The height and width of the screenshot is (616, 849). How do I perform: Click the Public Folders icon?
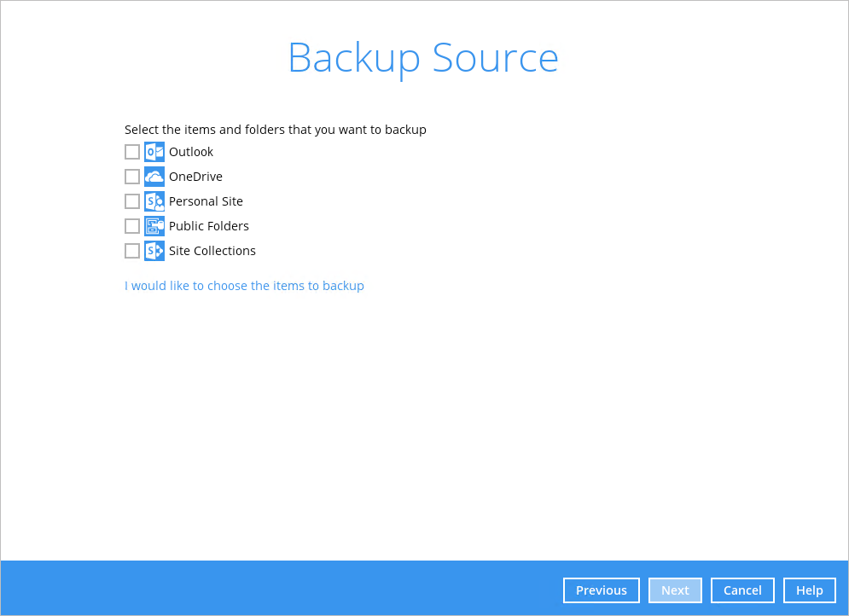click(154, 226)
